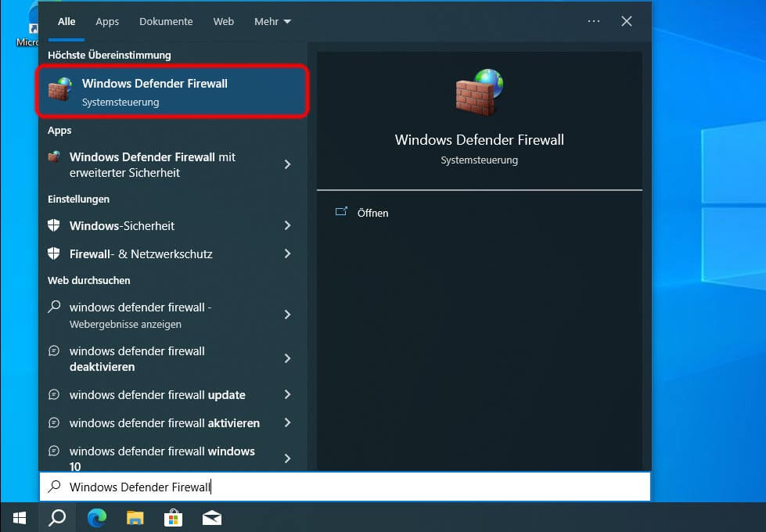Click the large firewall brick icon in preview pane
The height and width of the screenshot is (532, 766).
click(x=479, y=92)
